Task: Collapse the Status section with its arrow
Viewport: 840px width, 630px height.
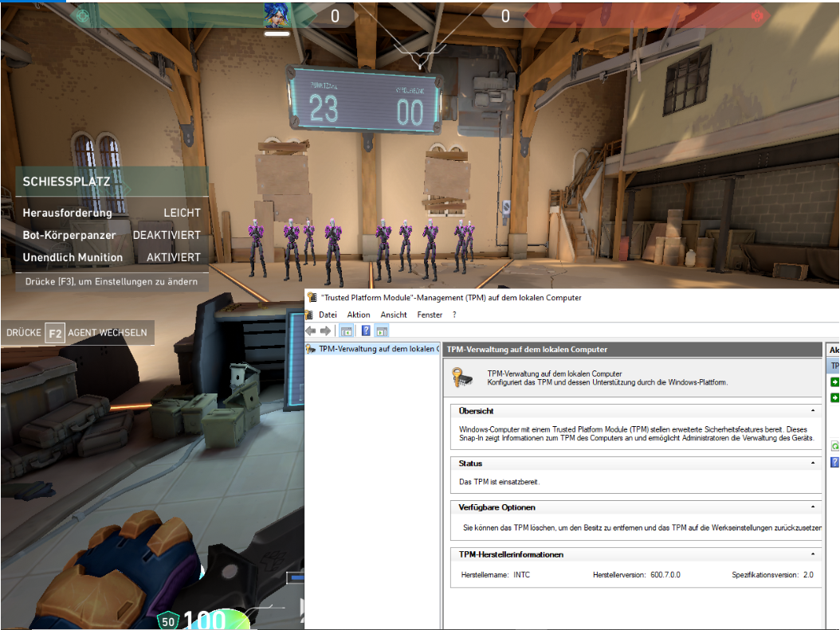Action: (813, 463)
